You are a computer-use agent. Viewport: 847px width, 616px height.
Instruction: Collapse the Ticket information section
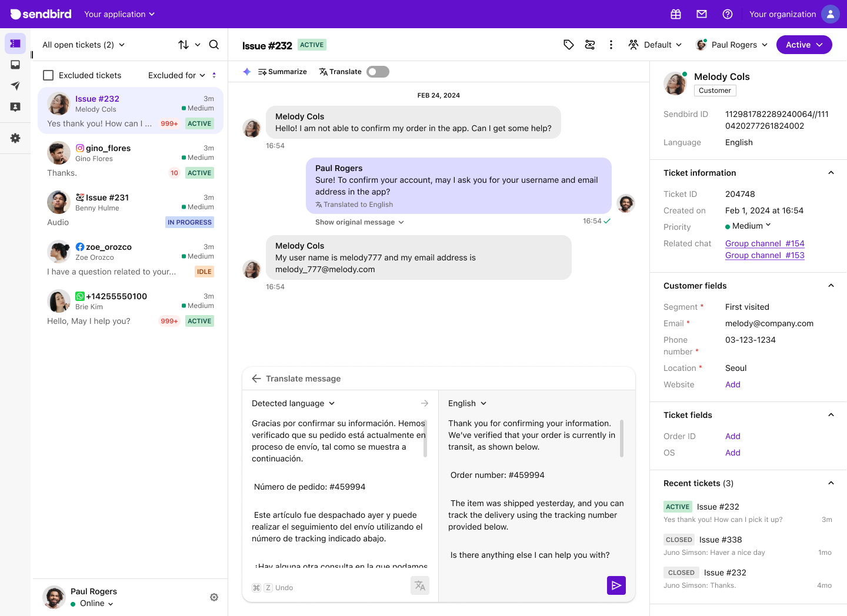click(831, 173)
